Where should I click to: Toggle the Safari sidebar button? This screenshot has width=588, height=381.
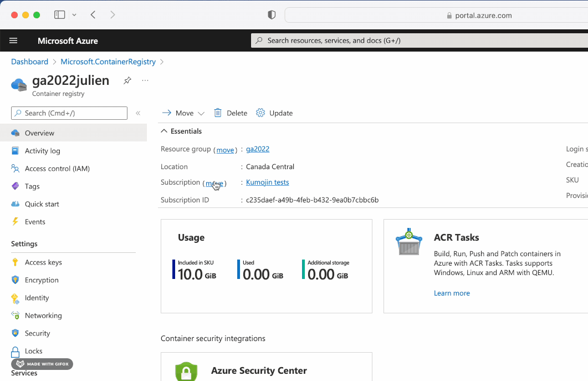[x=60, y=15]
